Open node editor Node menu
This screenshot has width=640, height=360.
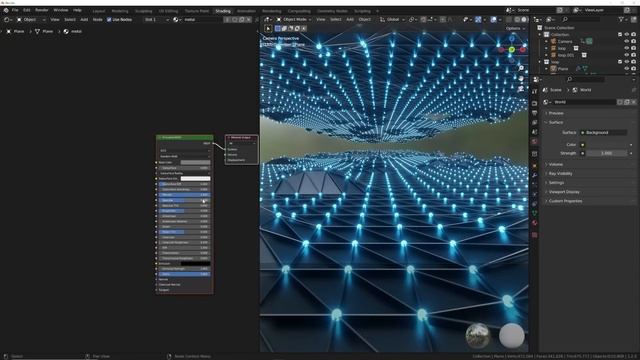[x=98, y=20]
